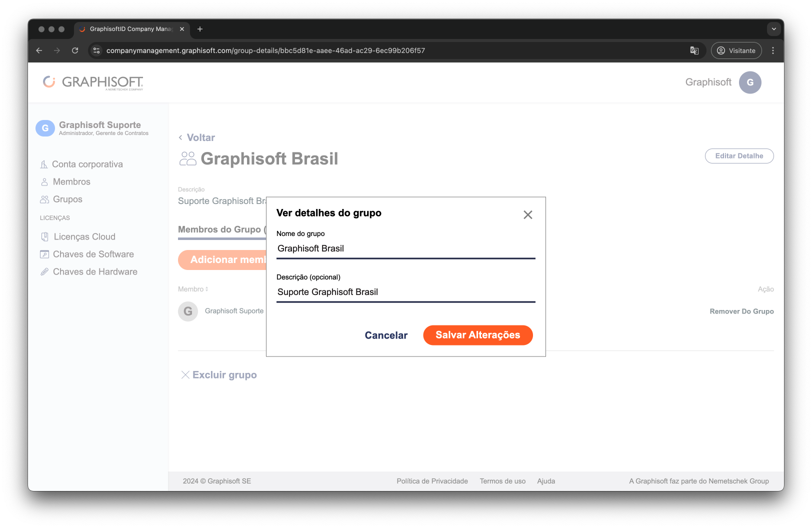Viewport: 812px width, 528px height.
Task: Click the site info icon in address bar
Action: (x=96, y=50)
